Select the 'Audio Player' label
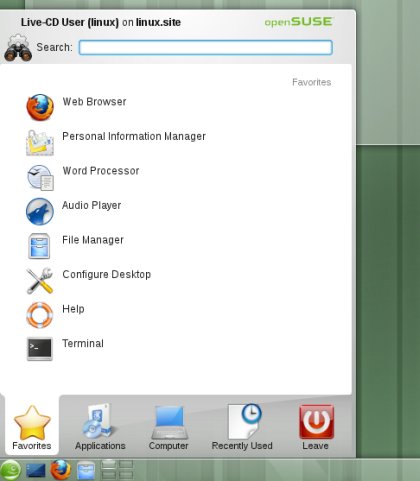The width and height of the screenshot is (420, 481). [91, 205]
